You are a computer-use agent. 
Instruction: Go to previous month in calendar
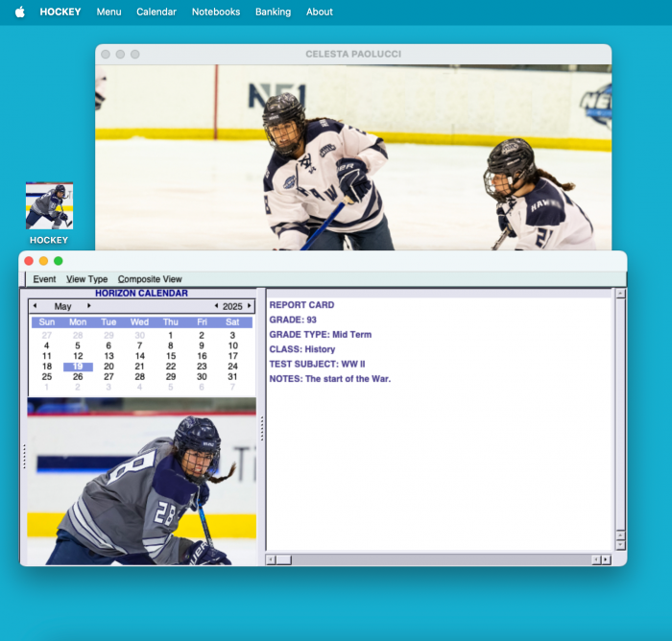point(36,306)
